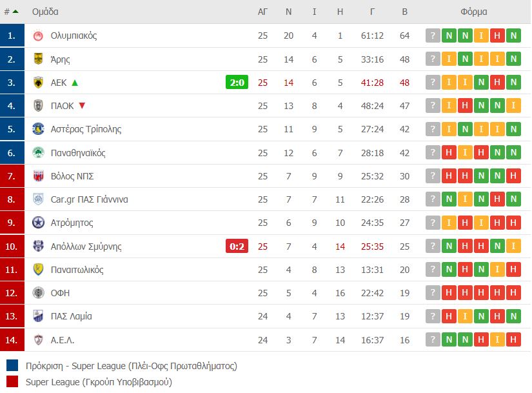Click the ΑΕΚ club crest icon
532x393 pixels.
(38, 83)
